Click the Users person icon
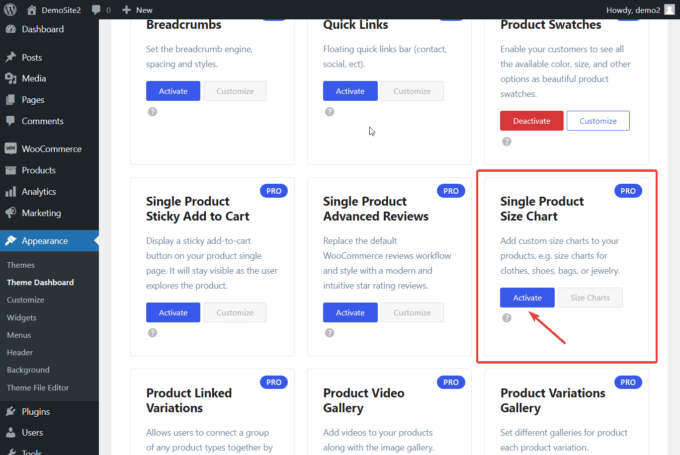This screenshot has width=680, height=455. click(11, 432)
